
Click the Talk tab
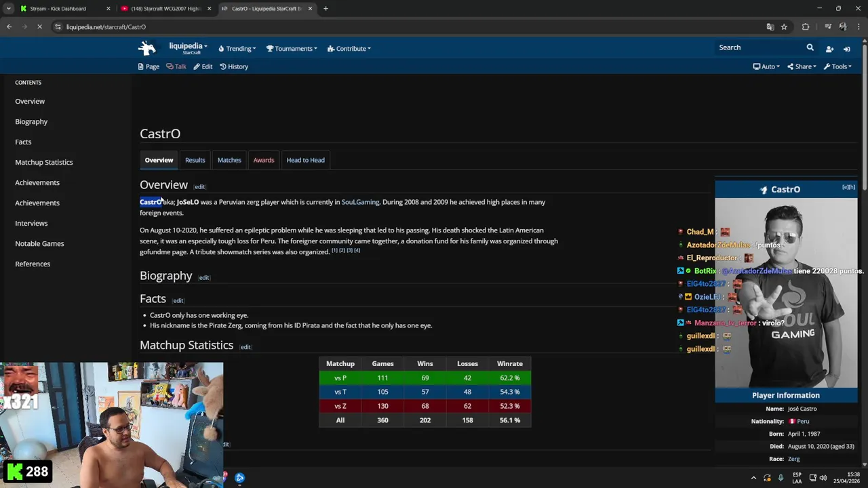coord(176,66)
